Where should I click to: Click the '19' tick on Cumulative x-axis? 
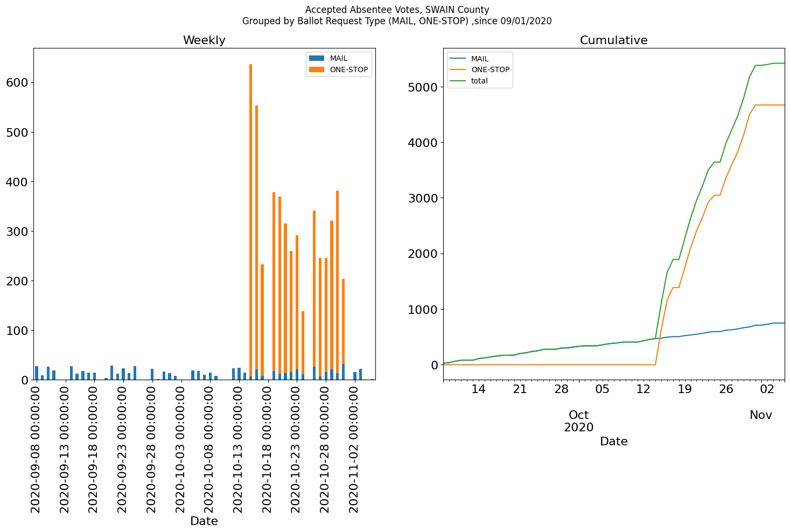[x=684, y=389]
